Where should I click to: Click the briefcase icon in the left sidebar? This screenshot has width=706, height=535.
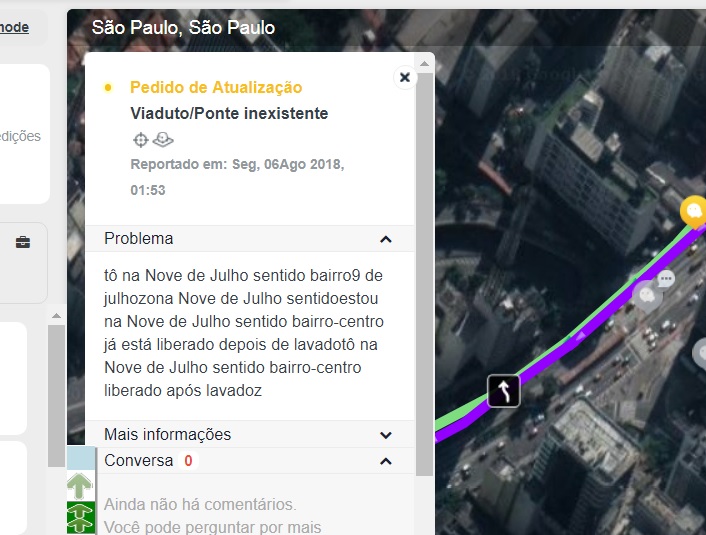(23, 242)
